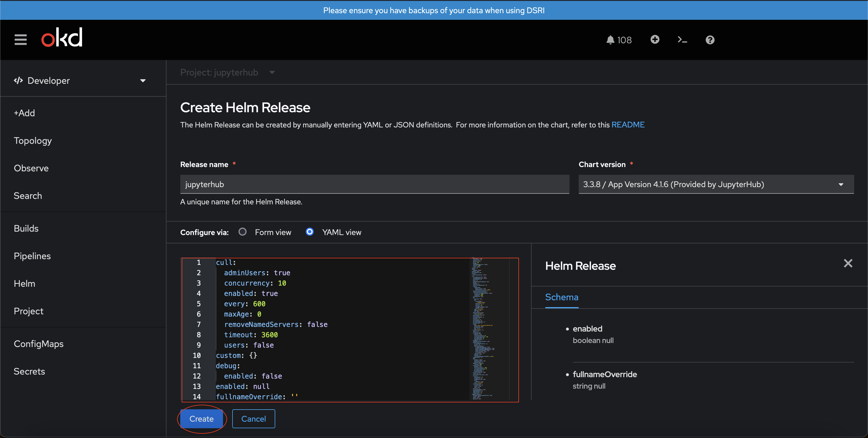Screen dimensions: 868x438
Task: Click 'users: false' line in editor
Action: pyautogui.click(x=249, y=345)
